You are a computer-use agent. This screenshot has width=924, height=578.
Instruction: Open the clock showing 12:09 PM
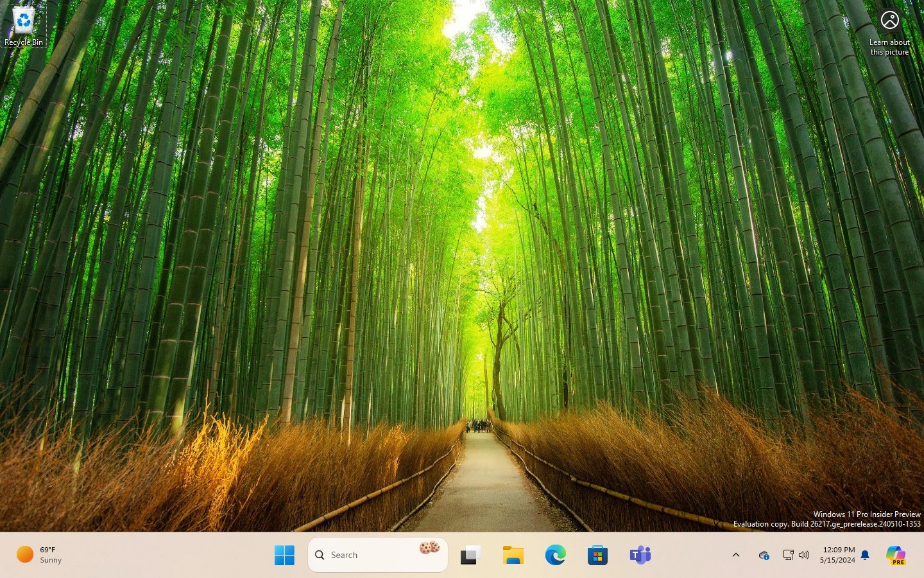click(x=839, y=550)
